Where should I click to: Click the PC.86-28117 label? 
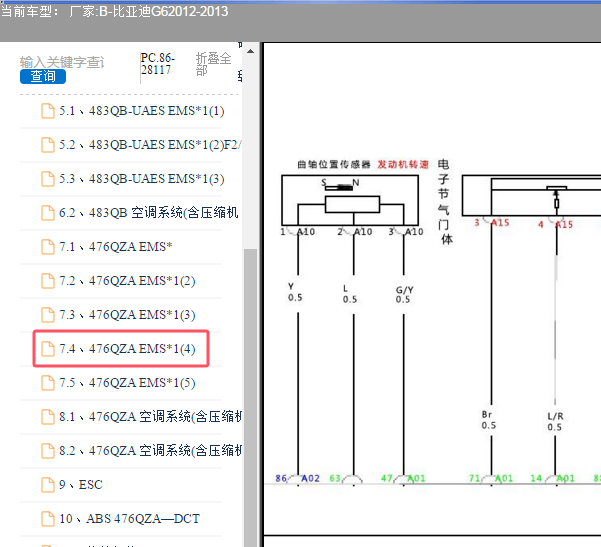coord(158,64)
